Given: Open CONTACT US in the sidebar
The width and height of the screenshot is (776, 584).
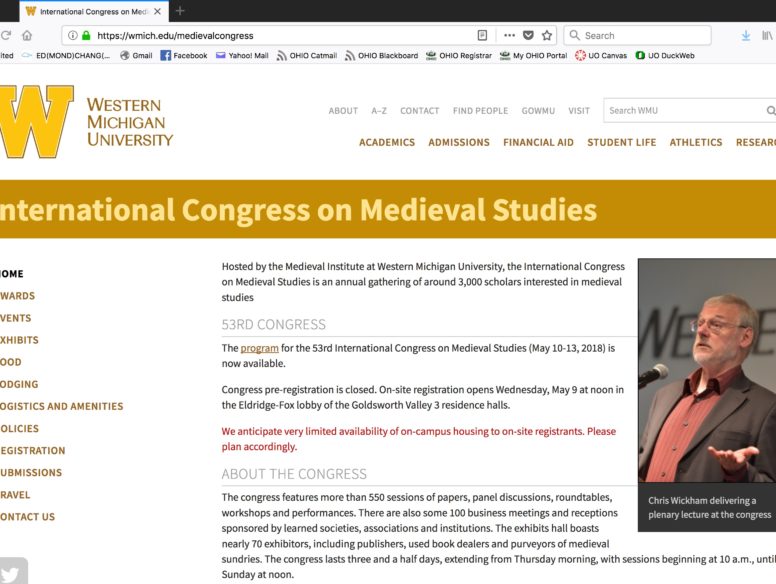Looking at the screenshot, I should click(27, 517).
